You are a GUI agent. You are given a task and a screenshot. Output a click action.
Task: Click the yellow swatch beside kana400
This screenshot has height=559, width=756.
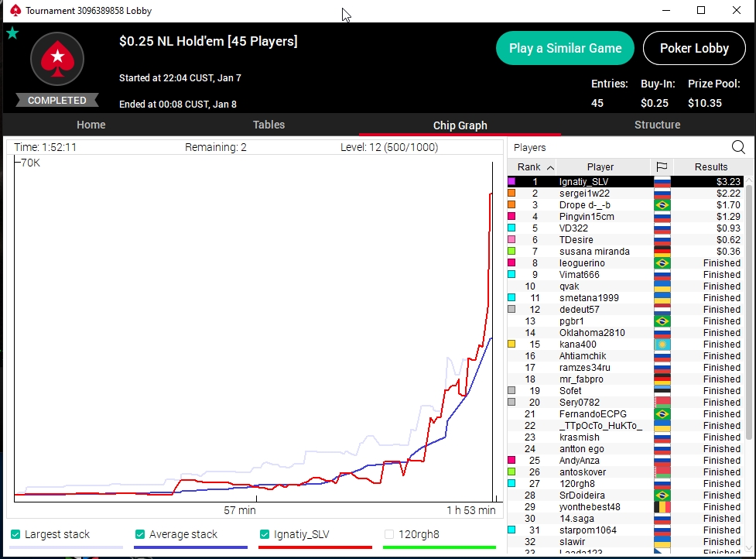(x=511, y=344)
